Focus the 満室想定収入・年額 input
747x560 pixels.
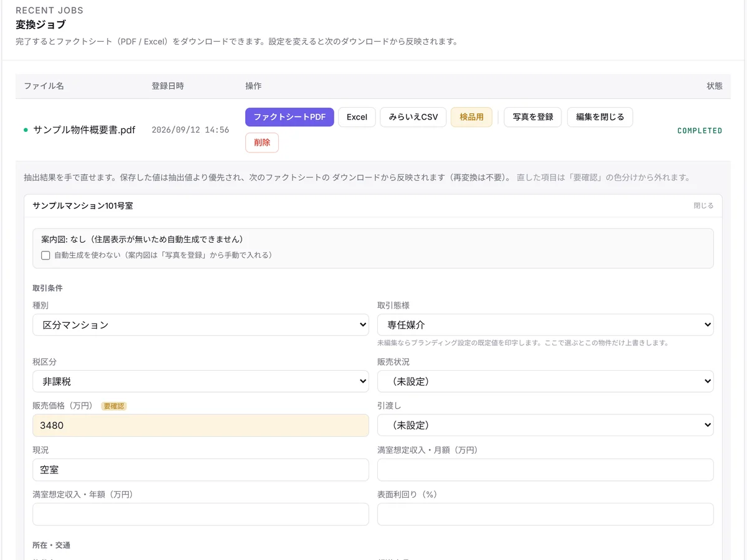coord(200,514)
